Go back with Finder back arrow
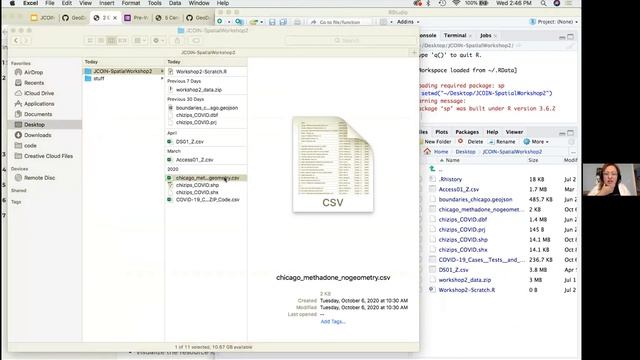 16,40
